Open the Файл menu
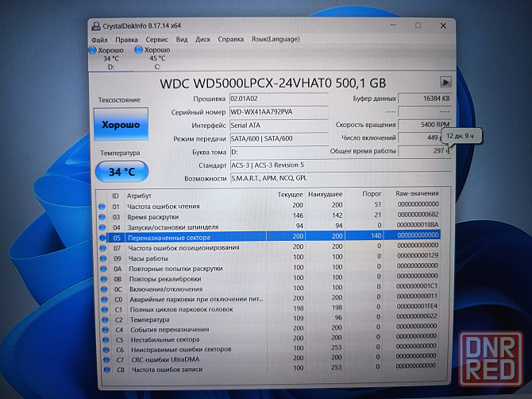532x399 pixels. click(99, 40)
